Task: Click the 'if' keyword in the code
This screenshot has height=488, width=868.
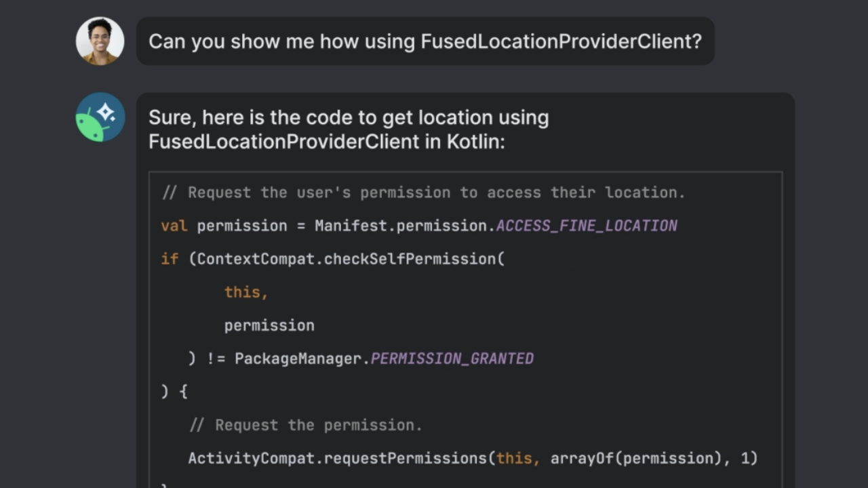Action: 170,259
